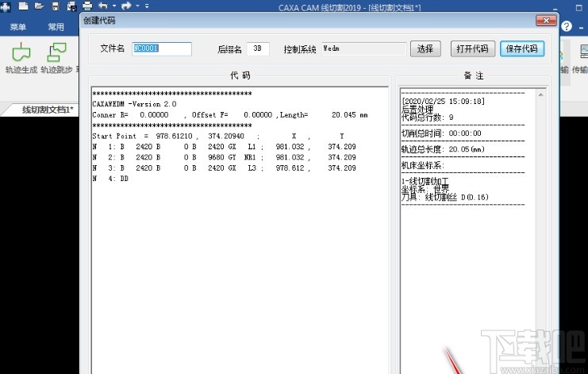Click the 轨迹总长度: 20.05(mm) note
Screen dimensions: 588x374
[x=443, y=149]
